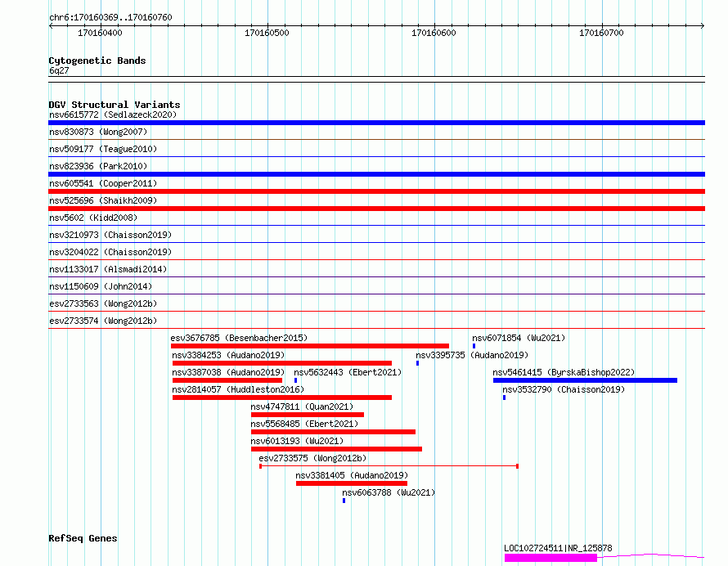Click the nsv3204022 (Chaisson2019) label
Screen dimensions: 728x566
click(x=110, y=252)
